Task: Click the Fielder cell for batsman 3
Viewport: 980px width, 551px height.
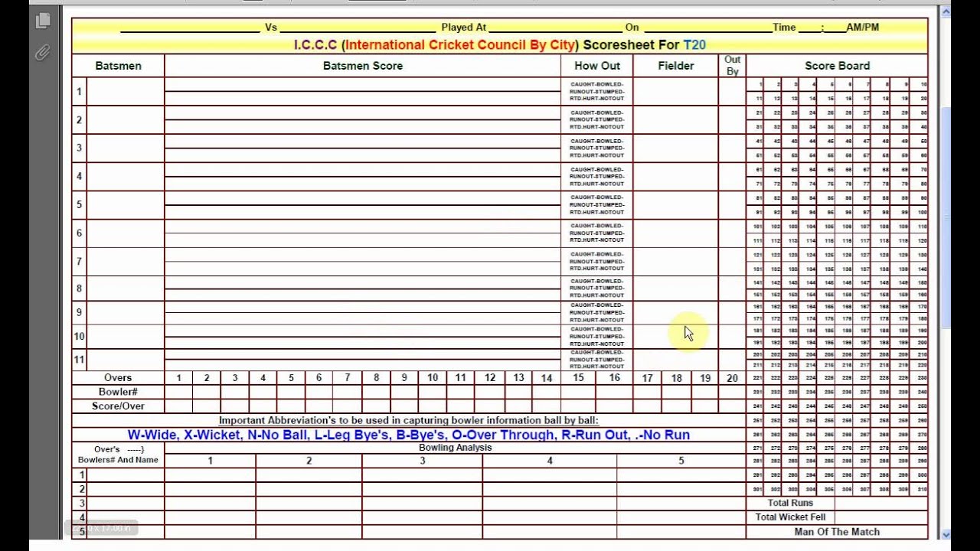Action: 675,148
